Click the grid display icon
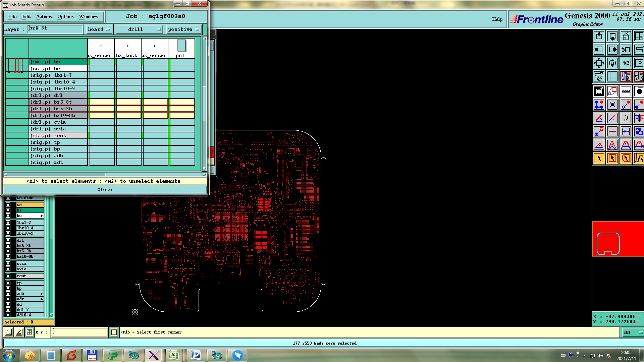The width and height of the screenshot is (644, 362). point(612,76)
